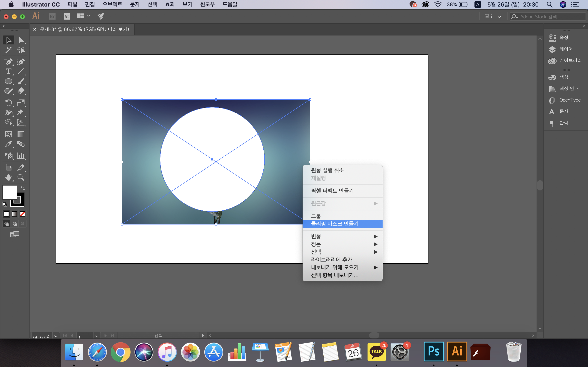Set paint to None (red slash)
Viewport: 588px width, 367px height.
coord(23,214)
